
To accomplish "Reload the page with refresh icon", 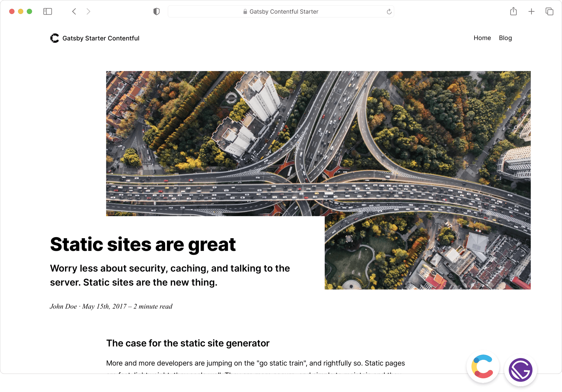I will coord(389,12).
